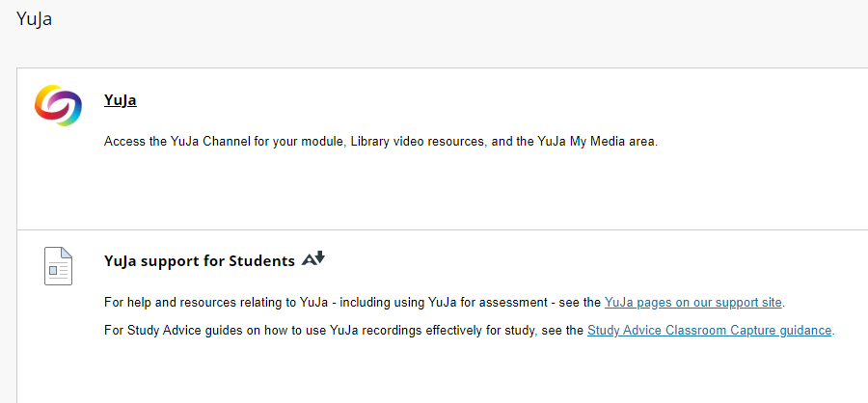Click the document icon beside YuJa support
868x403 pixels.
point(58,266)
